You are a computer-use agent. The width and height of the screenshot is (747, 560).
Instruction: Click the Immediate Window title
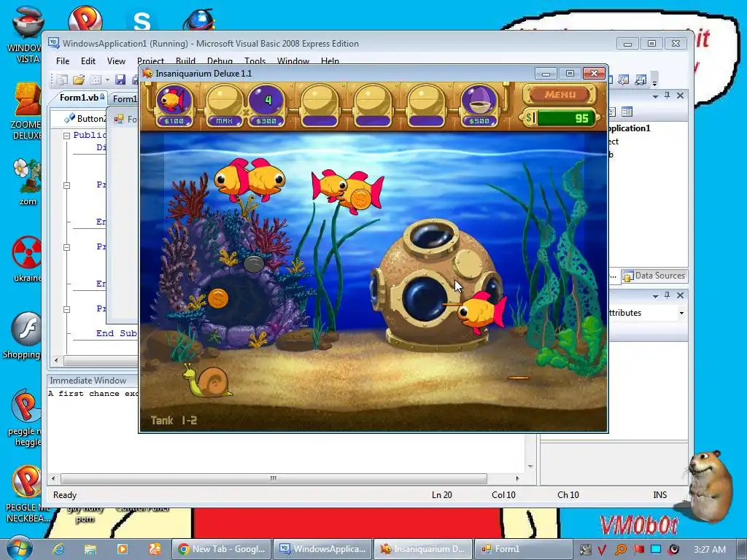click(x=88, y=381)
